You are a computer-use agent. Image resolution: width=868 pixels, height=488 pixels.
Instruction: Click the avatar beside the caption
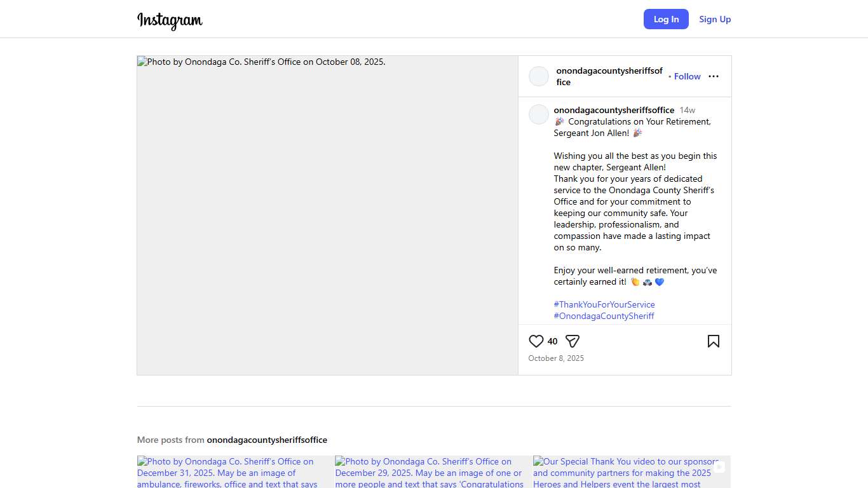(539, 114)
